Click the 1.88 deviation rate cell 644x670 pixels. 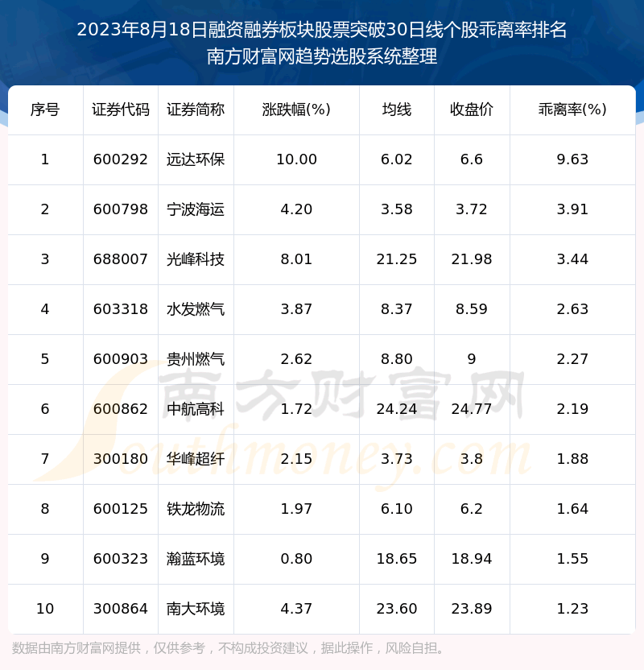coord(572,459)
